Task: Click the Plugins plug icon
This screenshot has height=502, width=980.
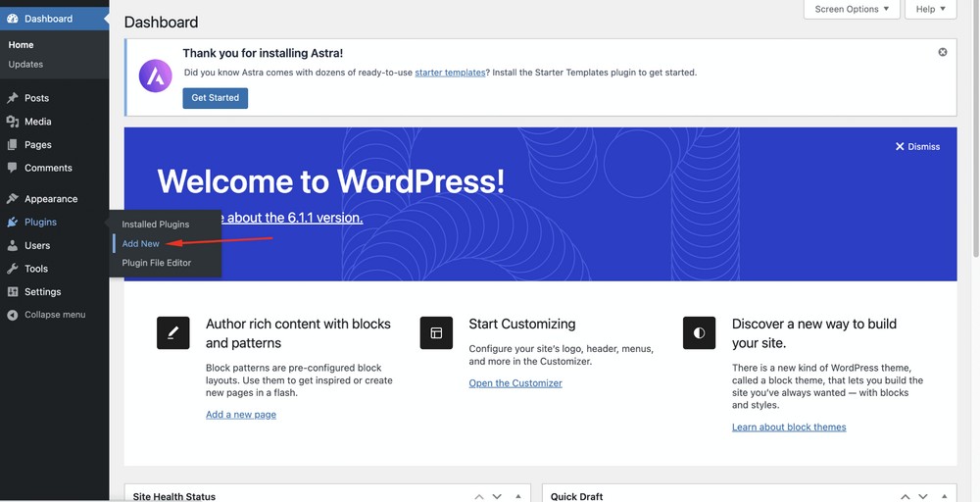Action: 13,222
